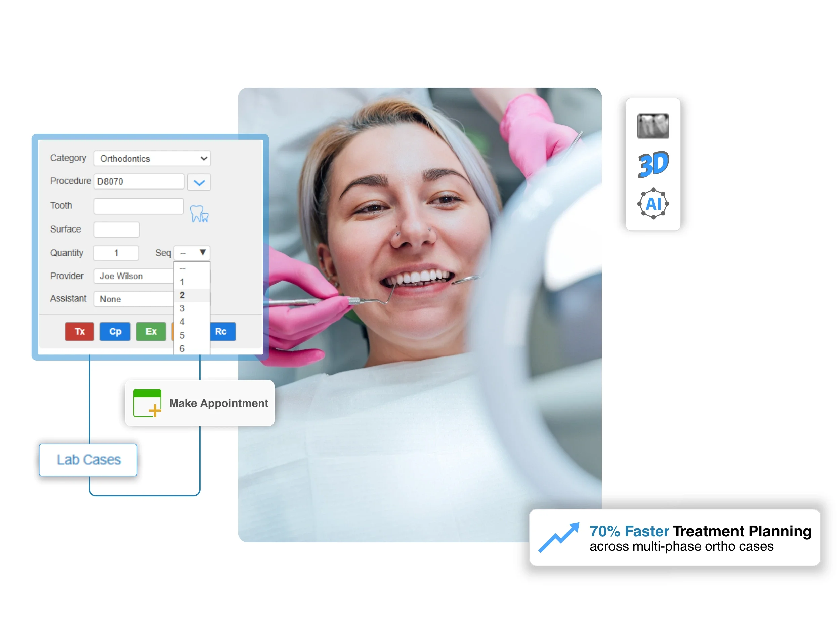840x630 pixels.
Task: Click the red Tx status button
Action: click(x=79, y=331)
